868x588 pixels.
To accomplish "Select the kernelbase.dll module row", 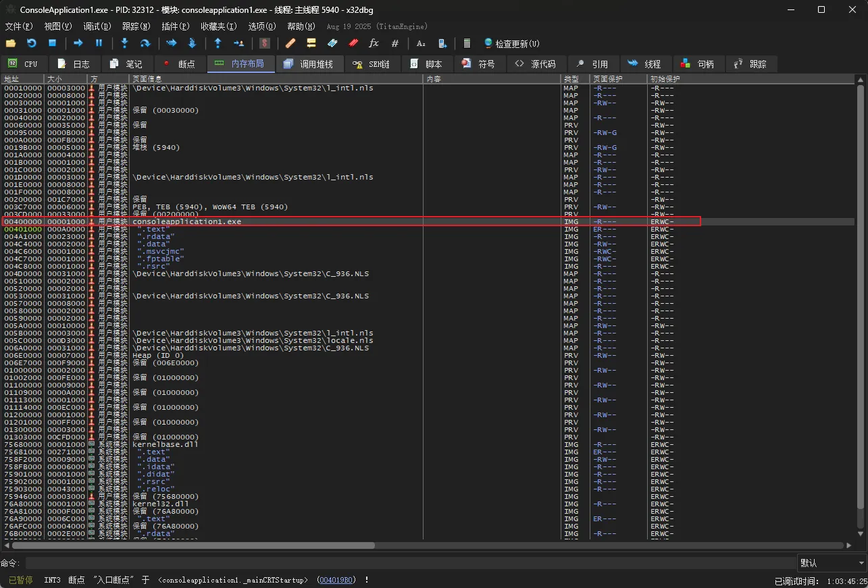I will (428, 444).
